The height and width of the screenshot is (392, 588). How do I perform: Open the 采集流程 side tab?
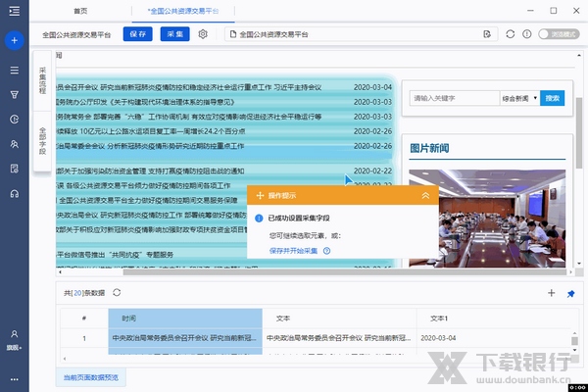point(42,80)
